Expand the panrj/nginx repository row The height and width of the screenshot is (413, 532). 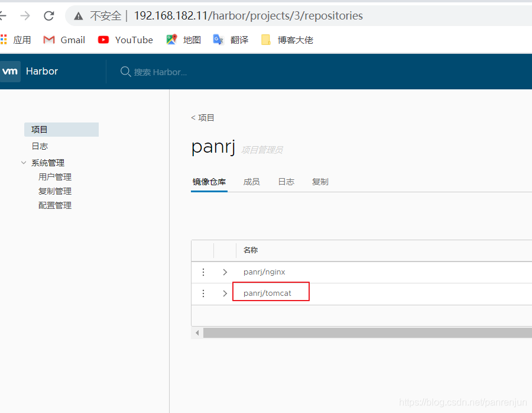[225, 272]
